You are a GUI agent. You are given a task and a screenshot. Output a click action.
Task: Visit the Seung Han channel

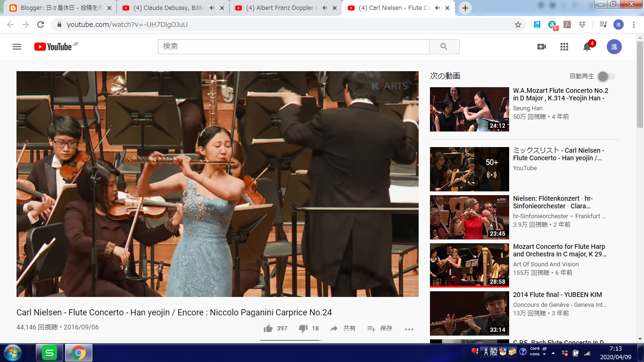click(528, 108)
